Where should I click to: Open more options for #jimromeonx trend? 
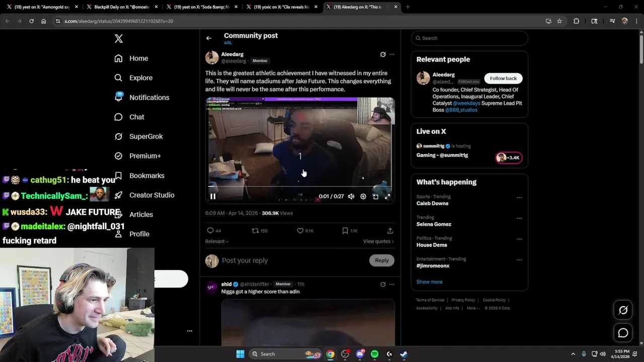pyautogui.click(x=519, y=260)
